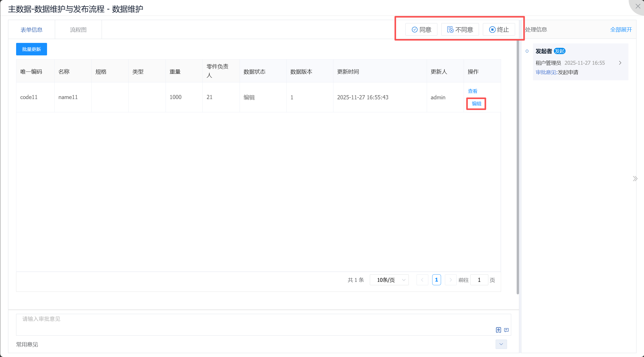Image resolution: width=644 pixels, height=357 pixels.
Task: Click 全部展开 to expand all records
Action: (x=621, y=30)
